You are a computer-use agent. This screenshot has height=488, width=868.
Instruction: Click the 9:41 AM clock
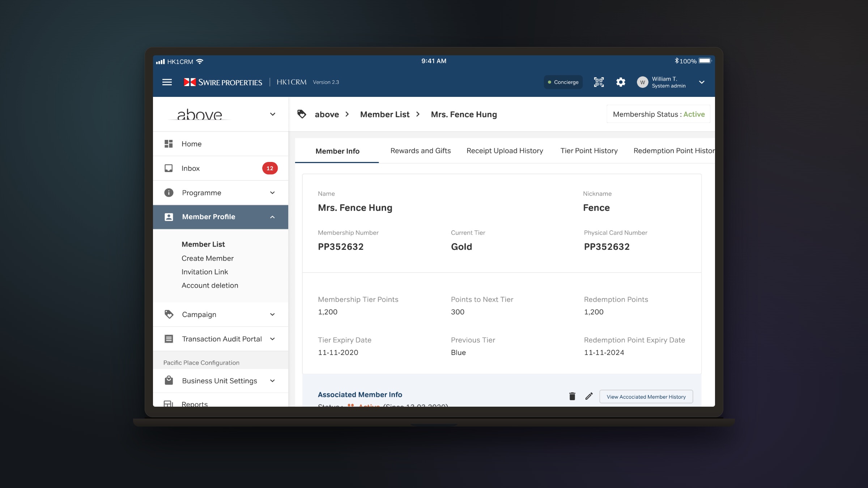[x=434, y=61]
